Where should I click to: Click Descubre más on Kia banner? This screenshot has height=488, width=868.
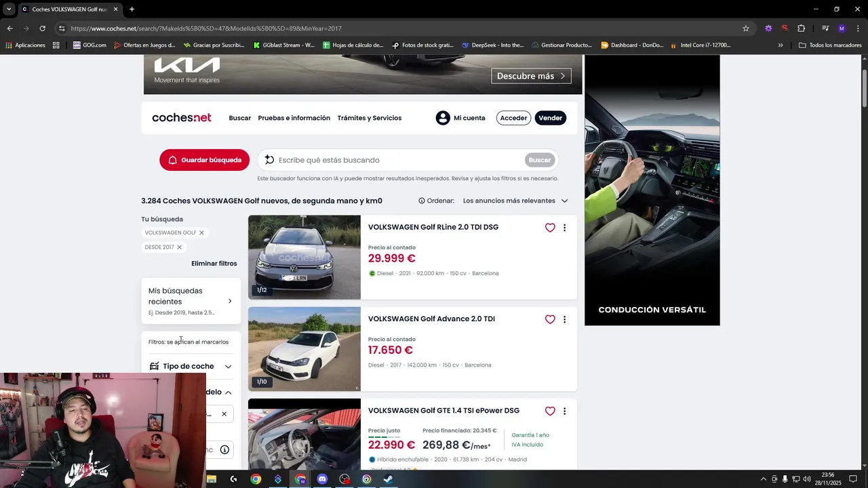point(531,76)
